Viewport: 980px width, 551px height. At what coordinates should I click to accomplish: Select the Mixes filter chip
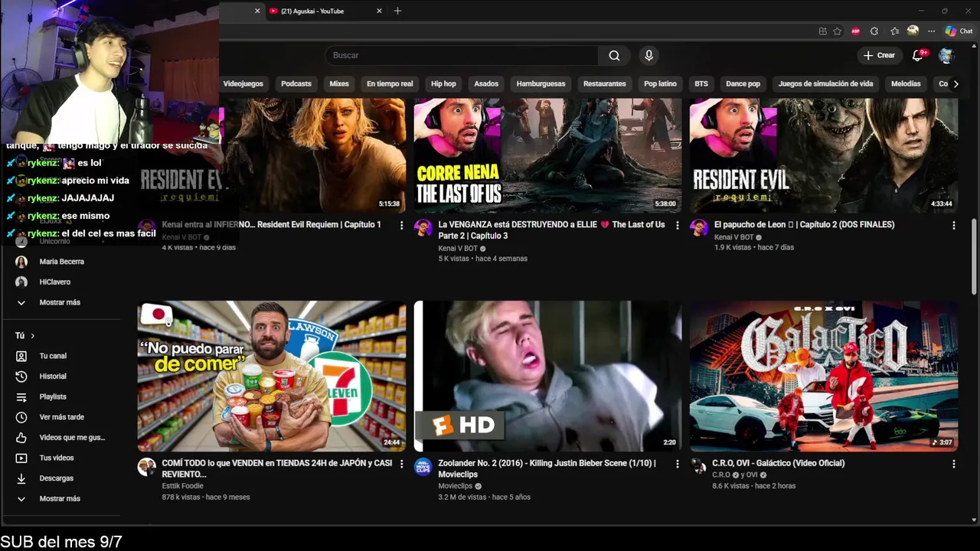(339, 83)
